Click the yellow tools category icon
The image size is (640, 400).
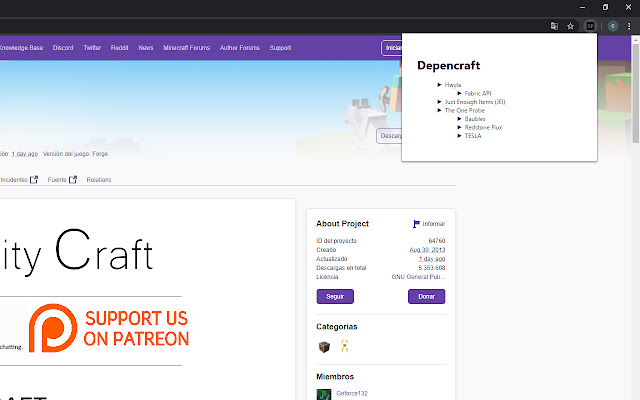(x=344, y=346)
